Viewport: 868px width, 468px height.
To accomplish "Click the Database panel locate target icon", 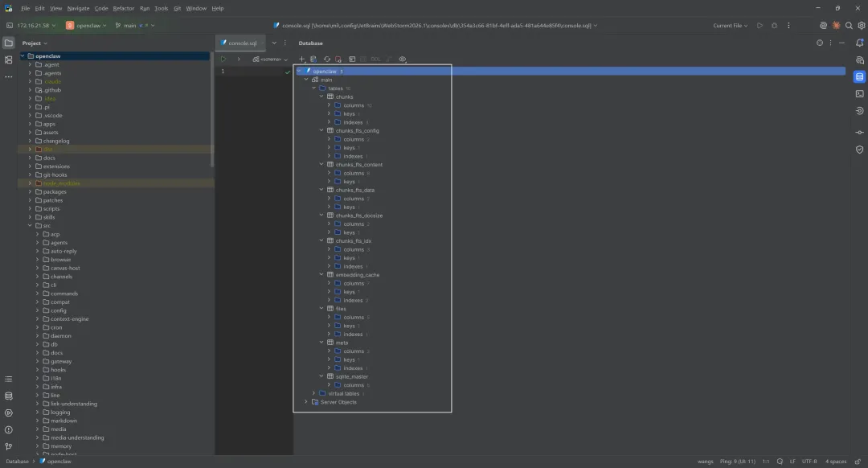I will pyautogui.click(x=819, y=43).
